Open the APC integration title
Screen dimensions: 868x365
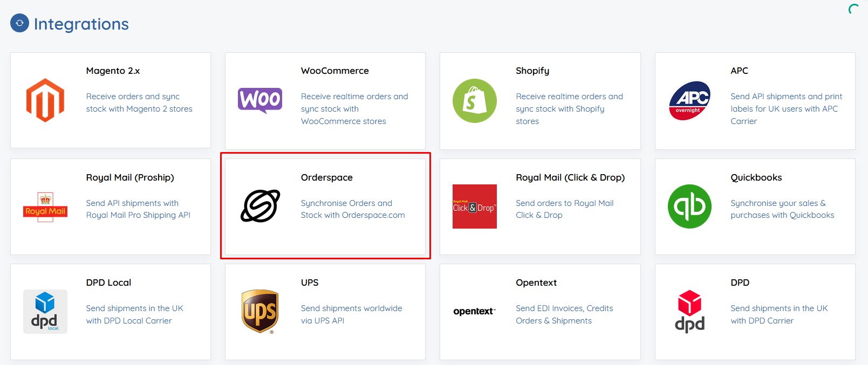[x=739, y=71]
